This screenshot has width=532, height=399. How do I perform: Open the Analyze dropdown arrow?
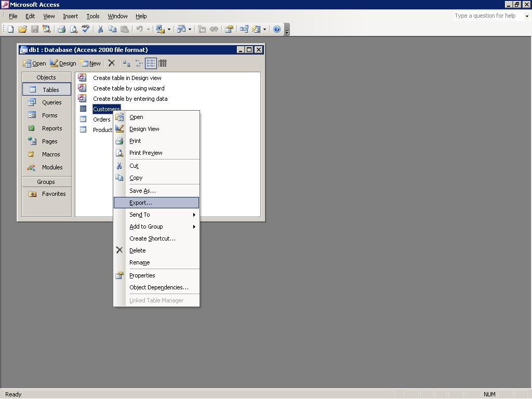[x=190, y=29]
